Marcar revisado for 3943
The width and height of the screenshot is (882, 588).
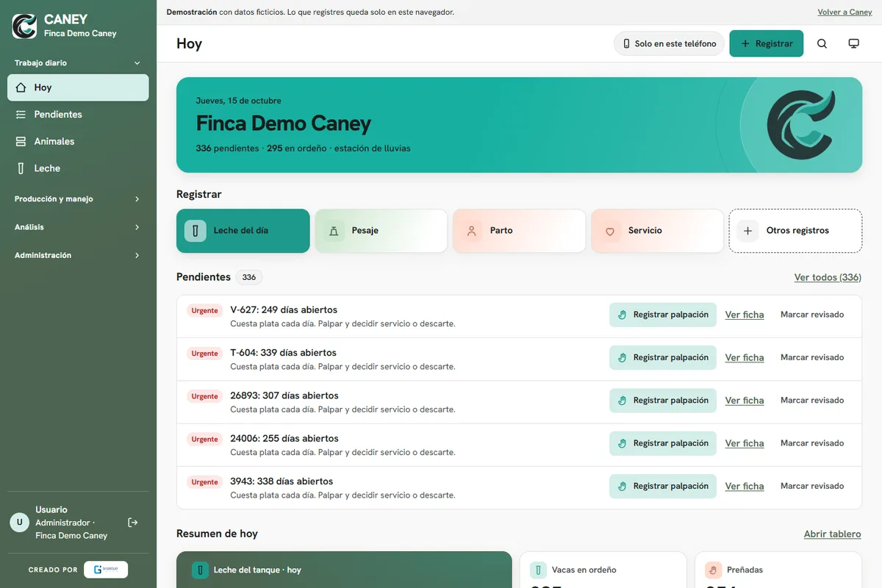coord(812,487)
